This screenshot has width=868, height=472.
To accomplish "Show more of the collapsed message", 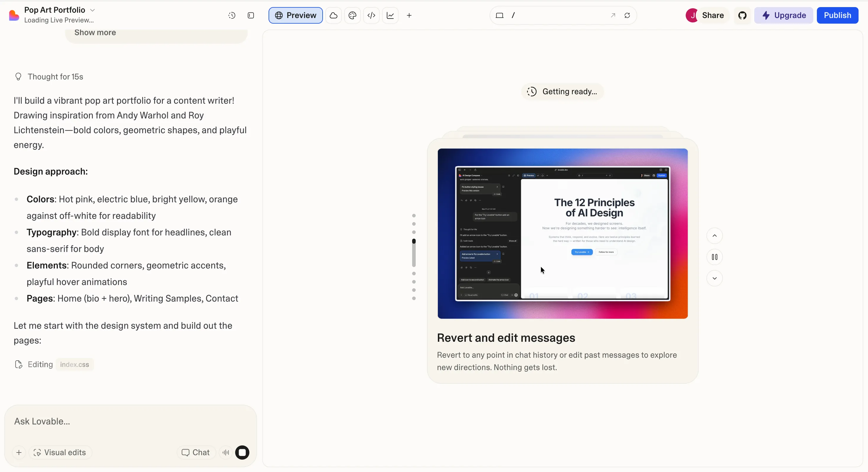I will coord(95,33).
